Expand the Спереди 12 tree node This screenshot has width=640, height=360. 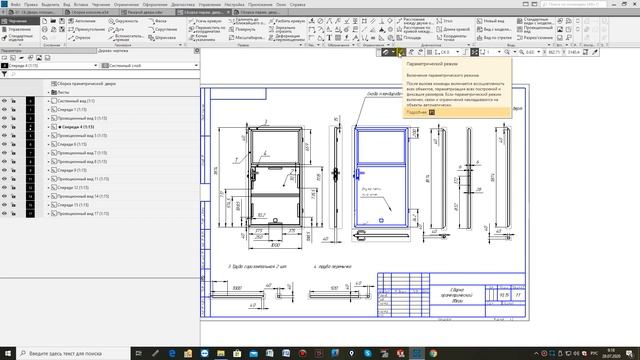tap(49, 188)
